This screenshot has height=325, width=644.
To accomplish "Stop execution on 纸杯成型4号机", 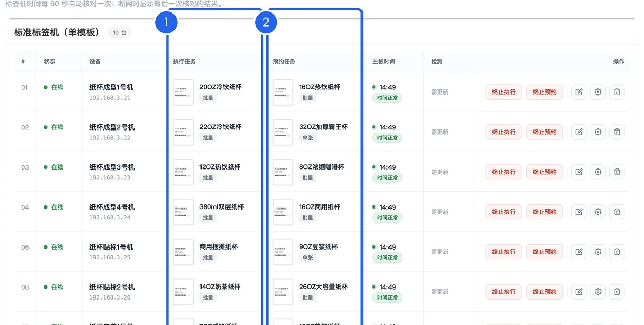I will [504, 212].
